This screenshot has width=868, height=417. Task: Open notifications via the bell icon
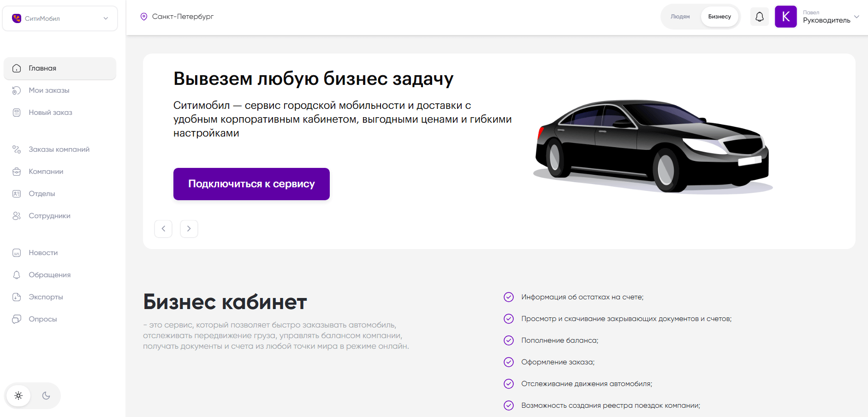click(760, 16)
